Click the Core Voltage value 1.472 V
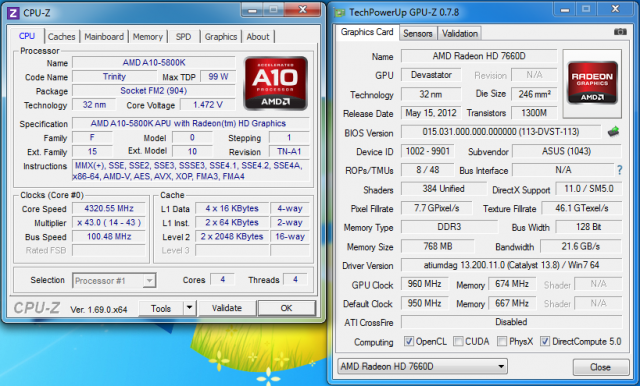The height and width of the screenshot is (386, 640). point(208,105)
